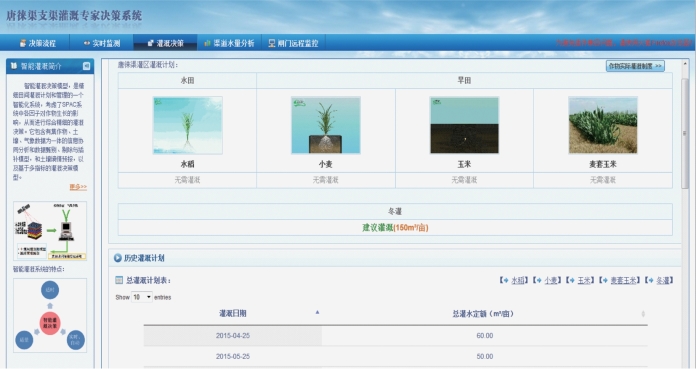Image resolution: width=696 pixels, height=369 pixels.
Task: Click the 50.00 quota value cell
Action: [485, 356]
